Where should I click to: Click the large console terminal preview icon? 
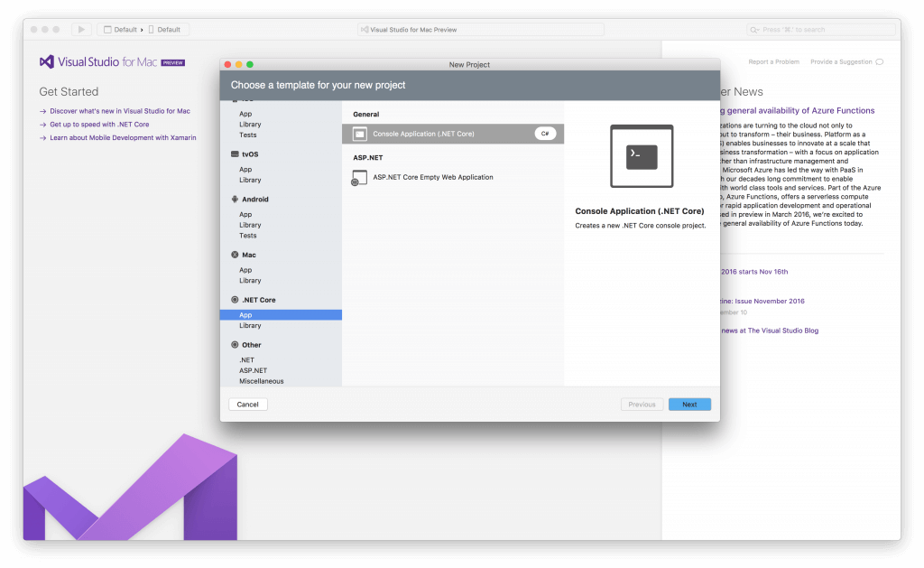642,156
